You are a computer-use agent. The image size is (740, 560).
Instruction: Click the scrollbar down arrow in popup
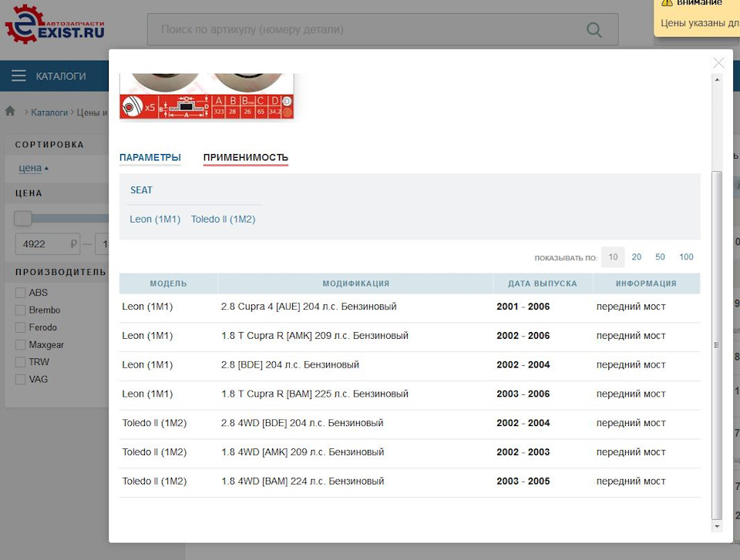[717, 526]
